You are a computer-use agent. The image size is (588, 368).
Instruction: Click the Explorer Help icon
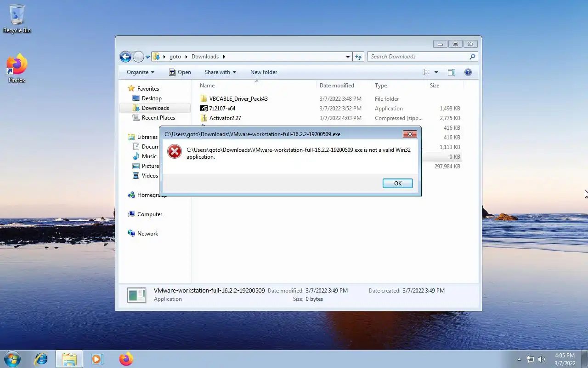468,72
